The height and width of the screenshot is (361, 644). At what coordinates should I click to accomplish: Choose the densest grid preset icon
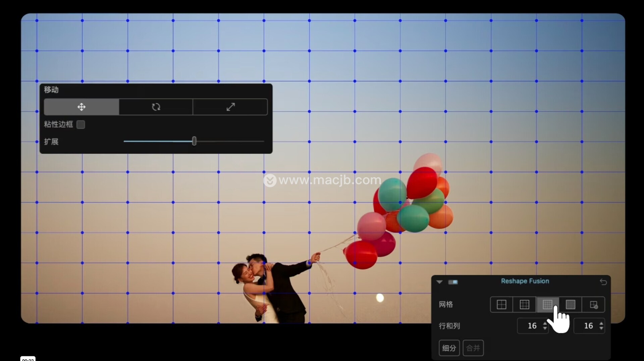click(570, 305)
